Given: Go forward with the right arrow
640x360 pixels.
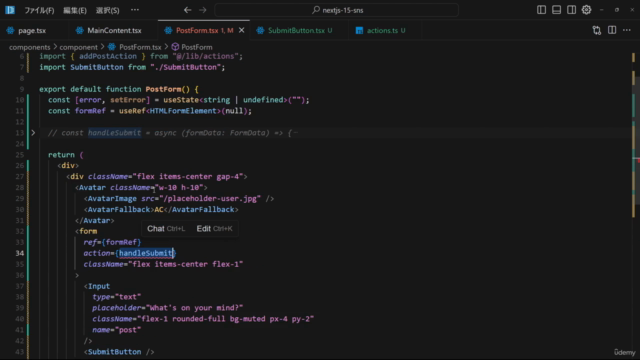Looking at the screenshot, I should pos(203,10).
